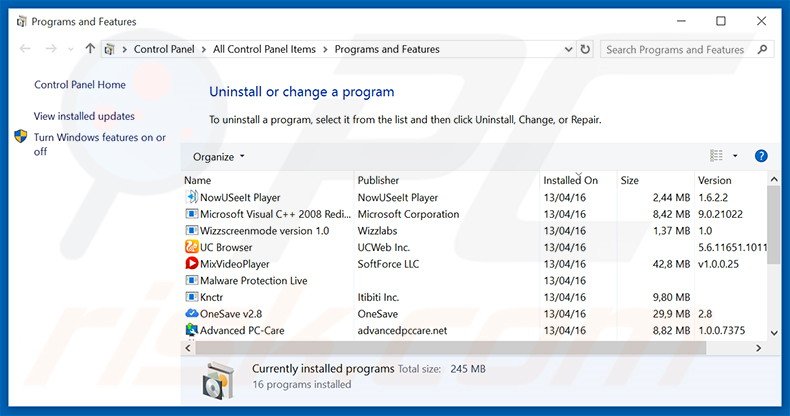Image resolution: width=790 pixels, height=416 pixels.
Task: Open Control Panel Home link
Action: point(80,85)
